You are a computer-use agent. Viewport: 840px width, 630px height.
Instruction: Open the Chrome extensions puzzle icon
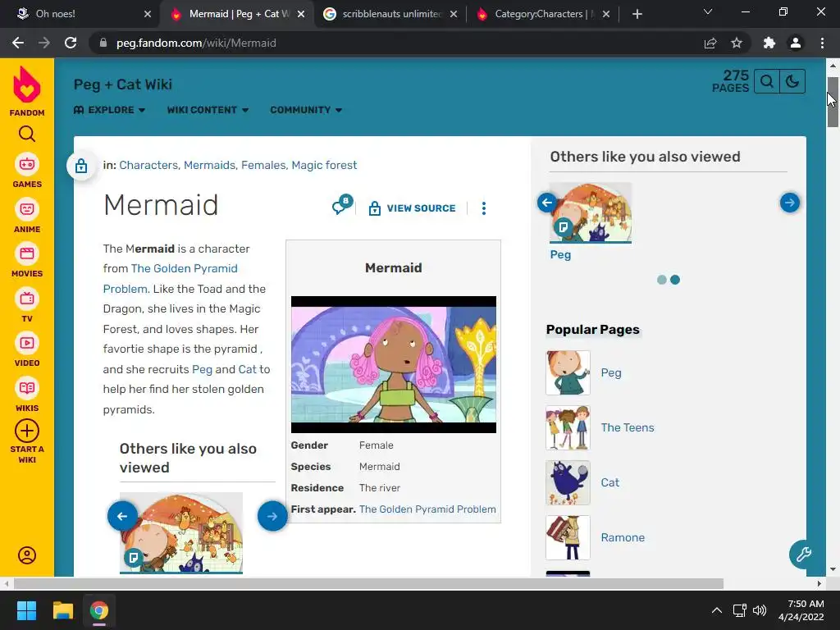pyautogui.click(x=769, y=43)
